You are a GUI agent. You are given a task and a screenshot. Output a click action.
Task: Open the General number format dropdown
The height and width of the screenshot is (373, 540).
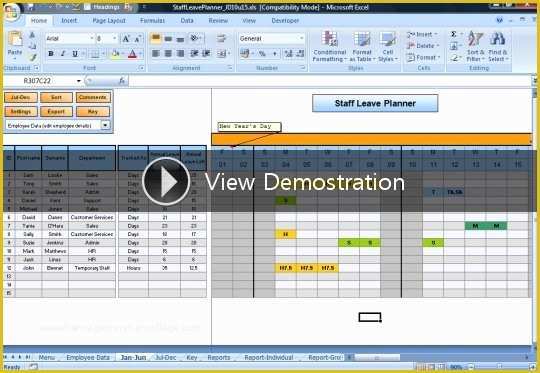302,38
